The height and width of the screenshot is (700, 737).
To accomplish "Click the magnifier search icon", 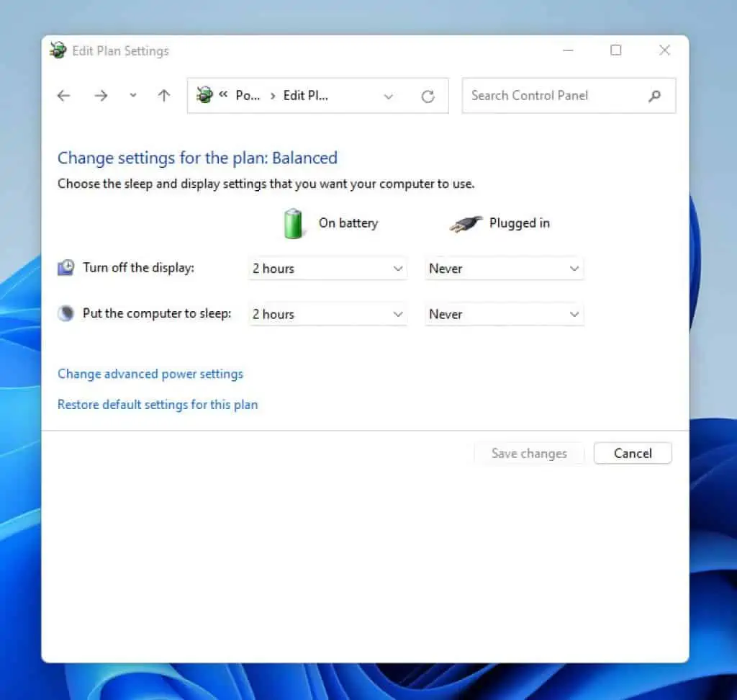I will tap(654, 96).
